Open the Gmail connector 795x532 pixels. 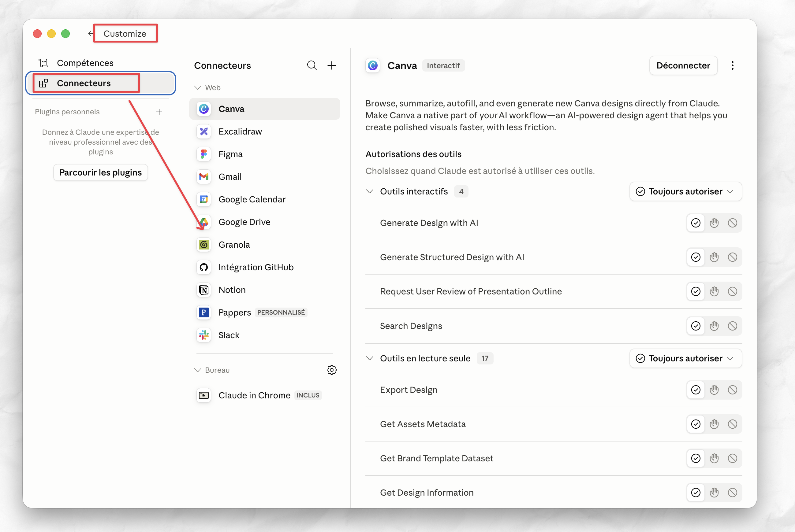click(265, 177)
